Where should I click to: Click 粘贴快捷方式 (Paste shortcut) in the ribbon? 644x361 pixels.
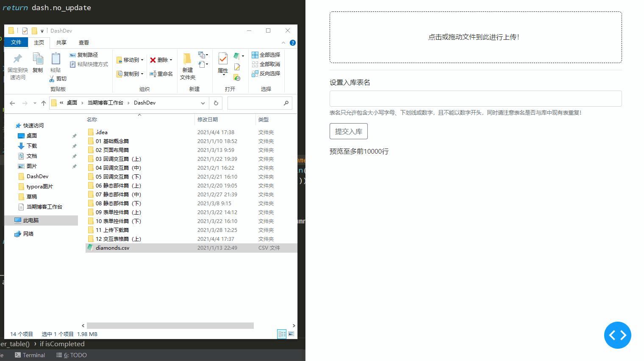[89, 64]
